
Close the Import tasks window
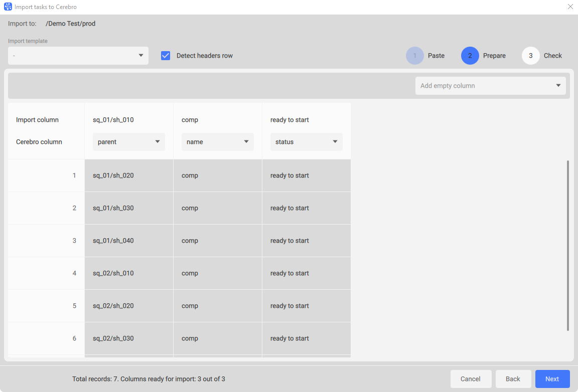570,7
